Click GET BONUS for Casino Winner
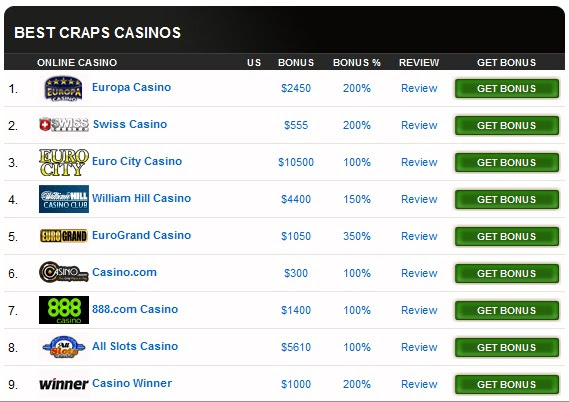 pyautogui.click(x=507, y=385)
